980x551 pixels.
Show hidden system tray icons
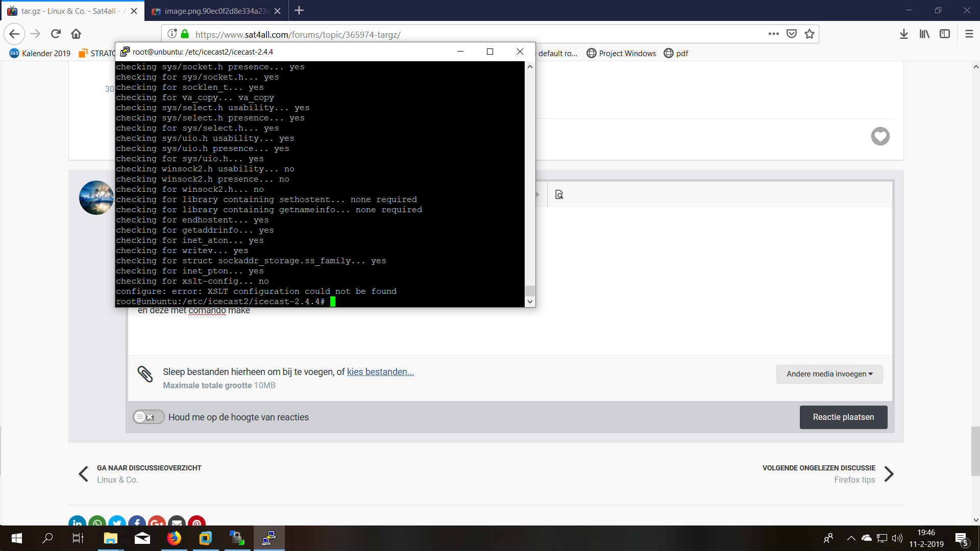[x=851, y=538]
